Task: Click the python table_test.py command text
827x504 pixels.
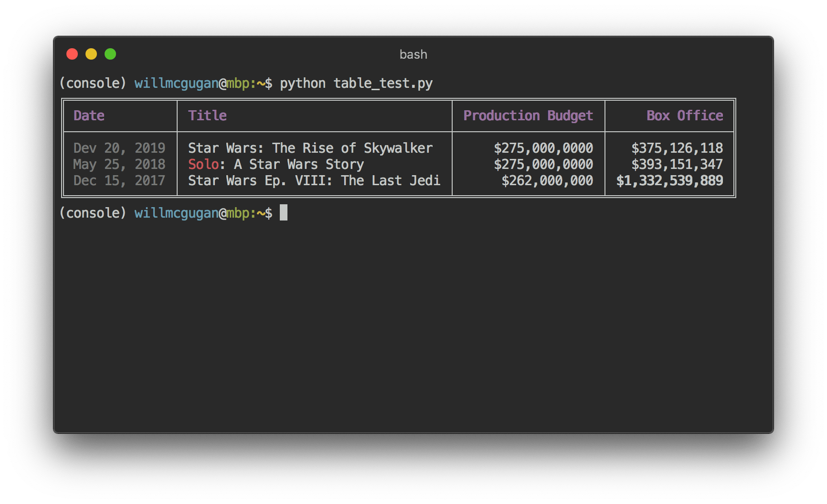Action: [356, 84]
